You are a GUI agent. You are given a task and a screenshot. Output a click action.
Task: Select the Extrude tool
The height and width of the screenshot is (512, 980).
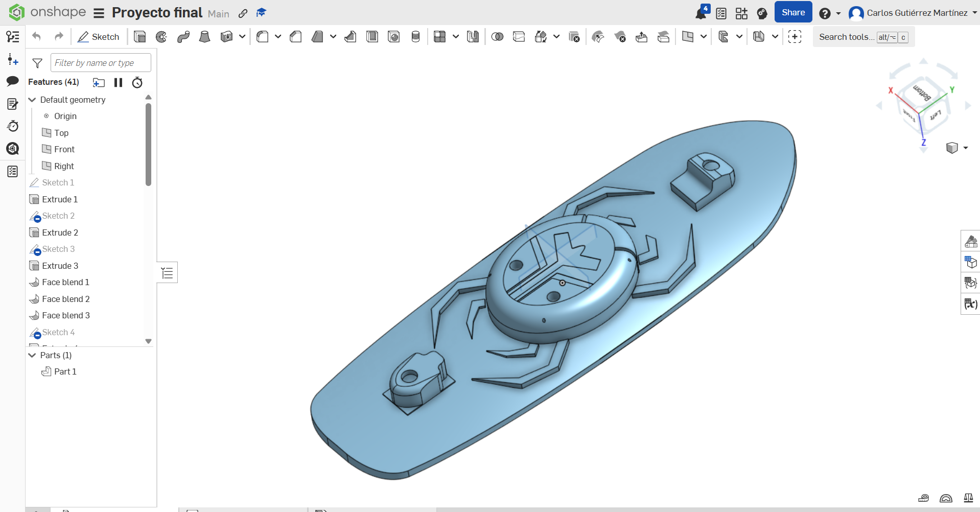click(x=139, y=37)
